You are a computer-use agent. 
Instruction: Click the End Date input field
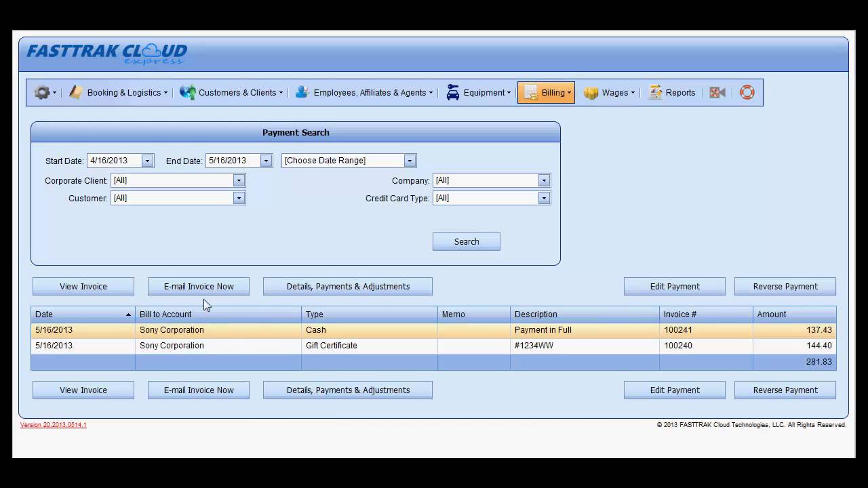(233, 161)
